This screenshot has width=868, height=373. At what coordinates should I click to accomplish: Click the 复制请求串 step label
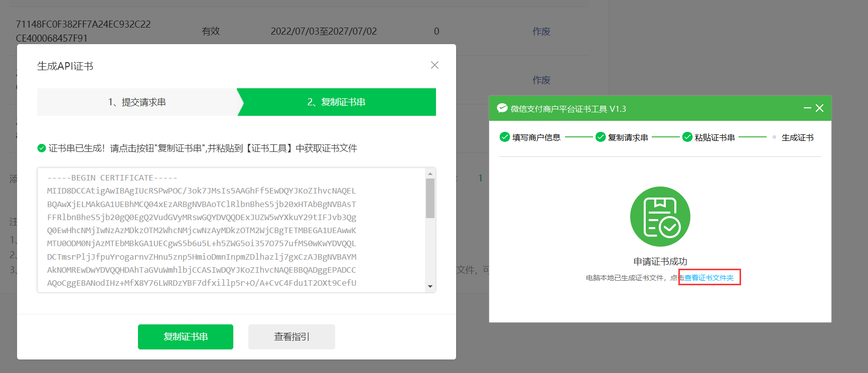pos(628,137)
